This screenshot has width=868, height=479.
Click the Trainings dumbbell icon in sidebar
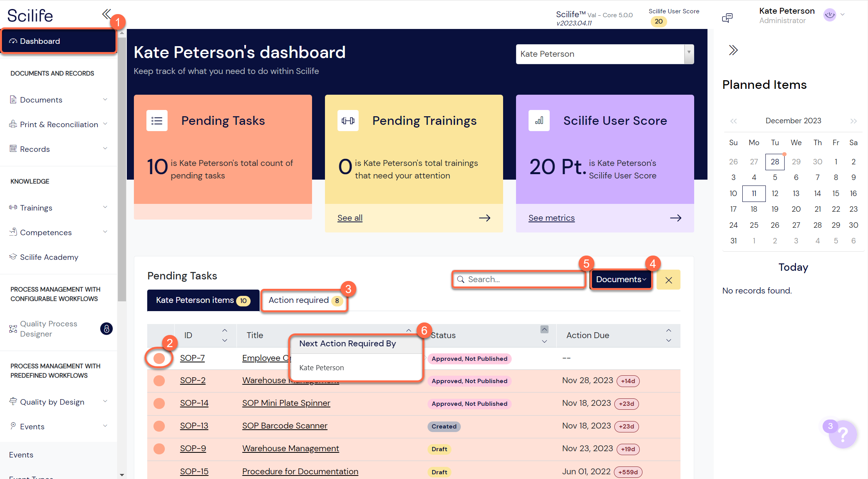click(x=13, y=207)
